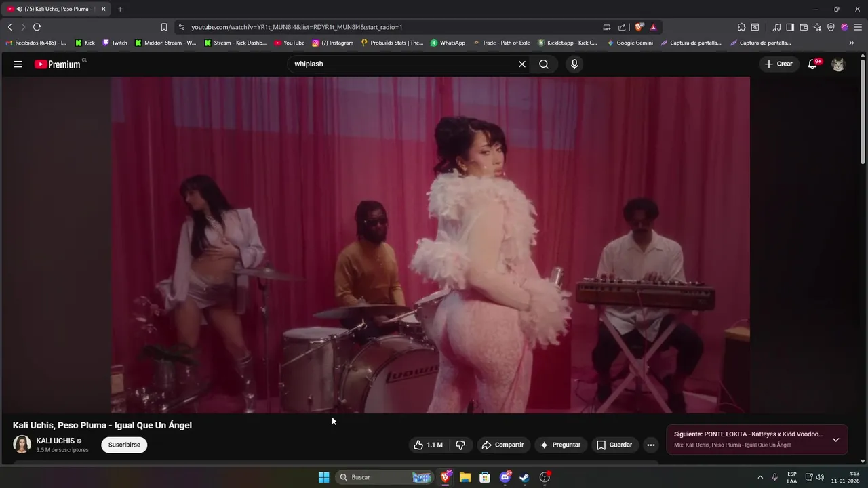Open Brave VPN shield icon

pos(831,27)
